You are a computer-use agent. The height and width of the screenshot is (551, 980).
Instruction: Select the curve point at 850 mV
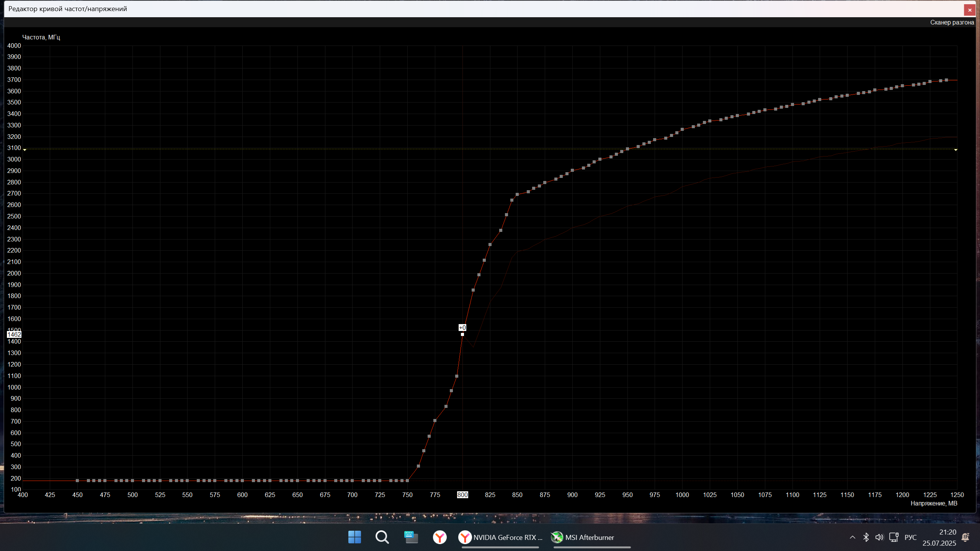click(517, 194)
